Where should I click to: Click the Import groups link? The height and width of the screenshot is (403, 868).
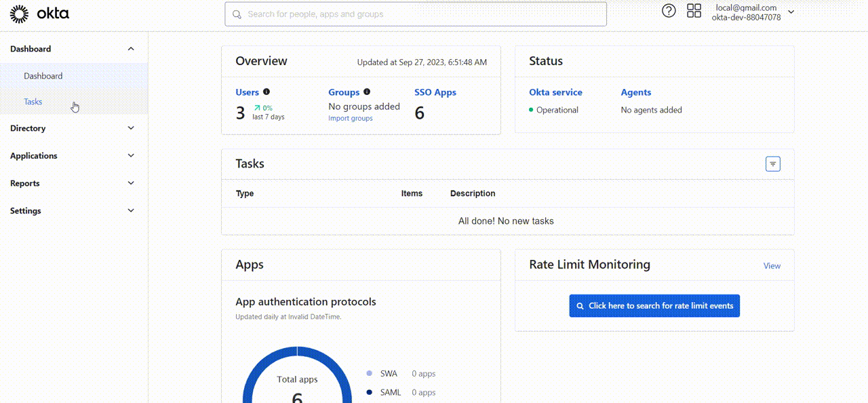pos(351,118)
